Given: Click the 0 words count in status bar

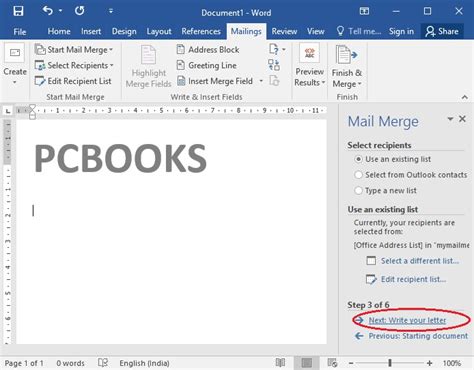Looking at the screenshot, I should pyautogui.click(x=70, y=363).
